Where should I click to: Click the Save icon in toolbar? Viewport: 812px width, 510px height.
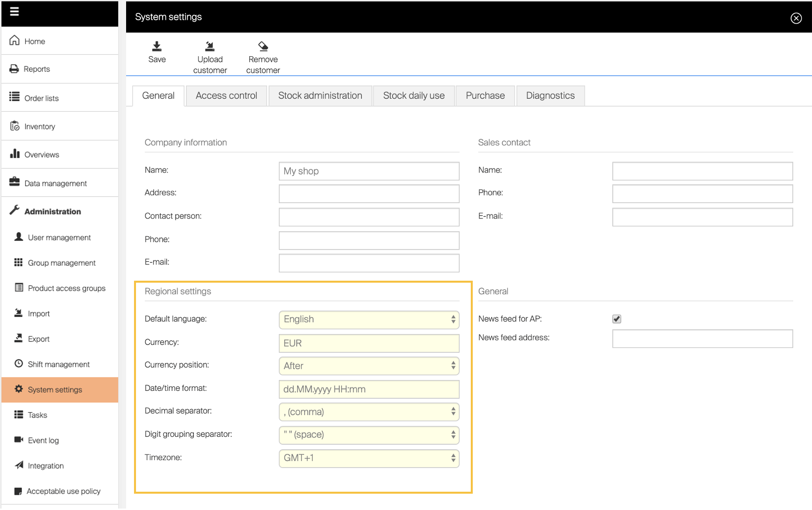tap(157, 46)
